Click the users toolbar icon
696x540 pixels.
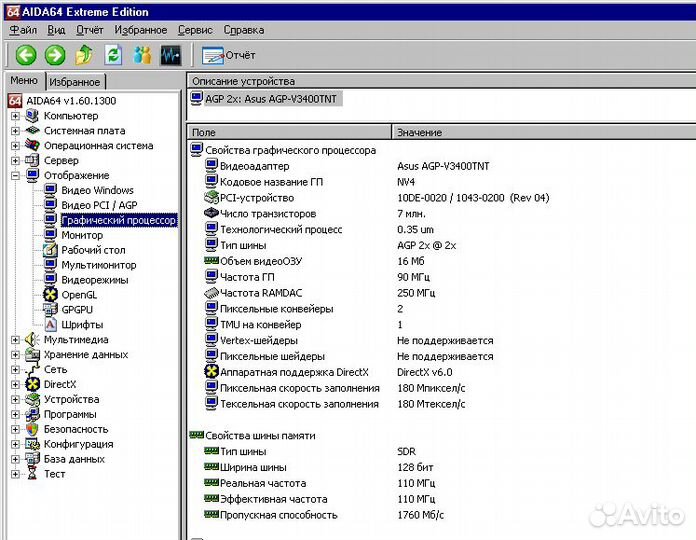142,55
